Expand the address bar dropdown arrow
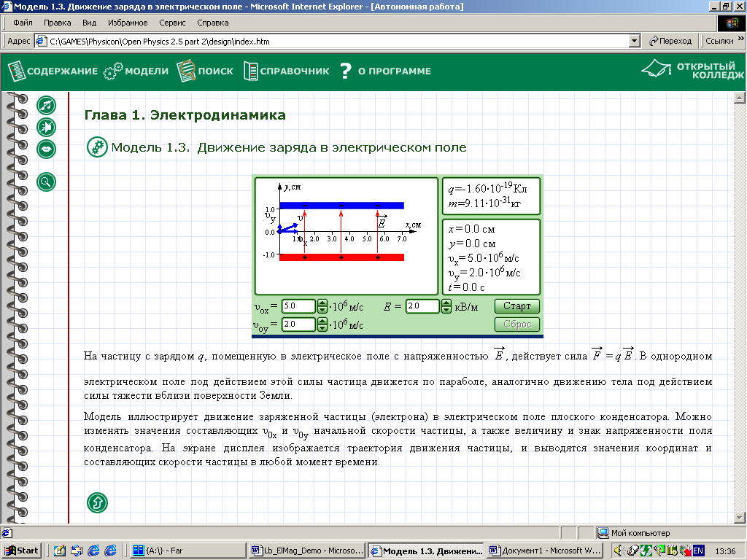This screenshot has width=747, height=560. 634,42
